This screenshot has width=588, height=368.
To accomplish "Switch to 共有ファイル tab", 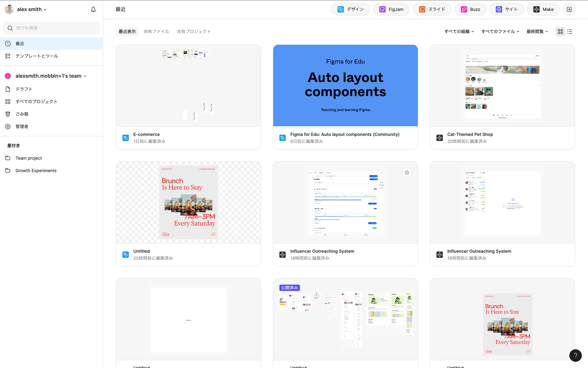I will [x=156, y=32].
